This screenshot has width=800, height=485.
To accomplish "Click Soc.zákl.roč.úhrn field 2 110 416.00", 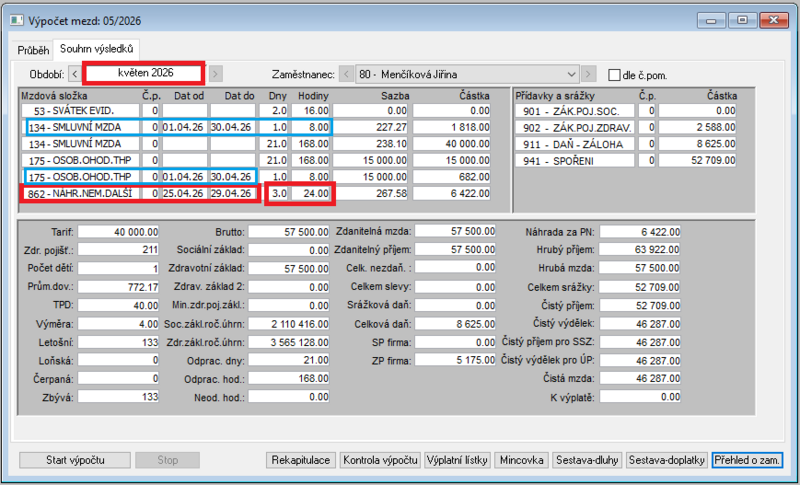I will coord(289,323).
